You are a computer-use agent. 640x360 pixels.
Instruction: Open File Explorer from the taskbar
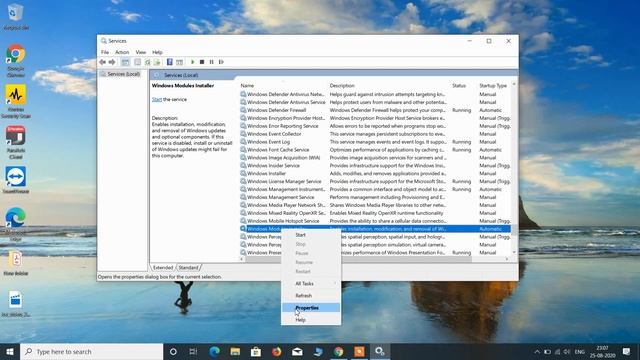click(x=235, y=351)
